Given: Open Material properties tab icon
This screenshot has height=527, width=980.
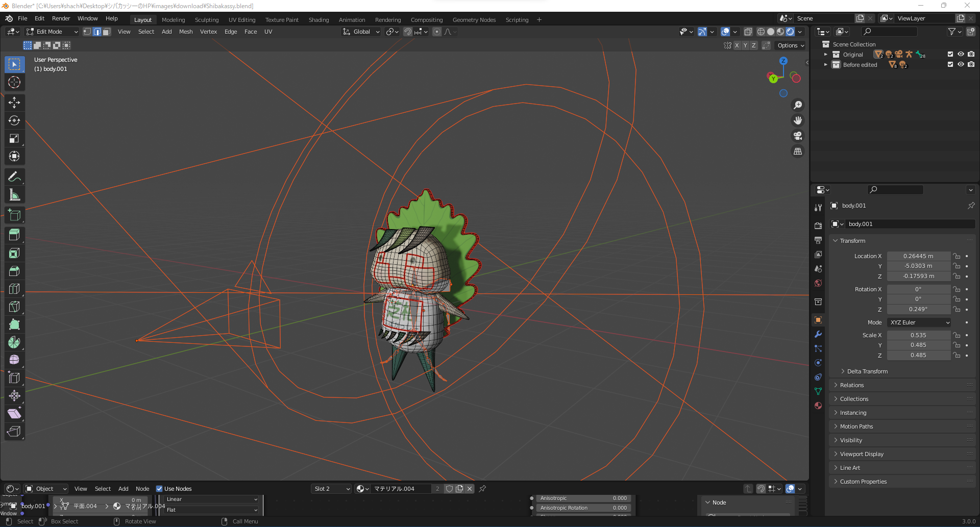Looking at the screenshot, I should 818,406.
